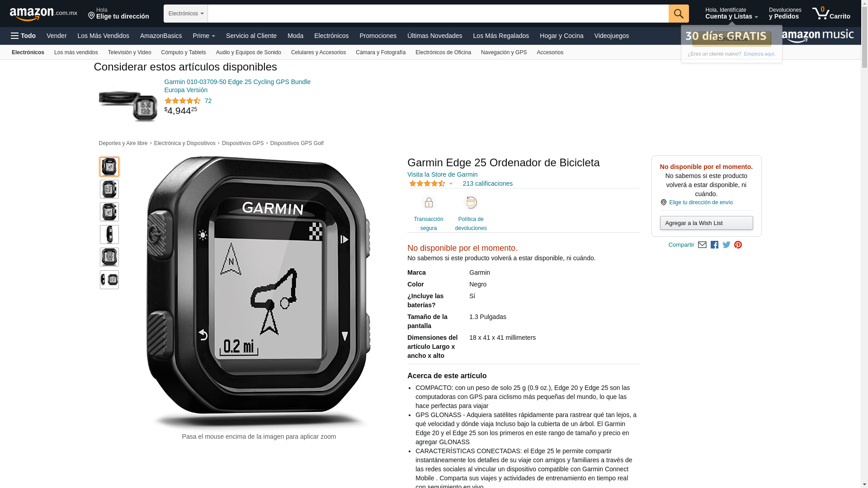
Task: Click the magnifying glass search button
Action: tap(679, 14)
